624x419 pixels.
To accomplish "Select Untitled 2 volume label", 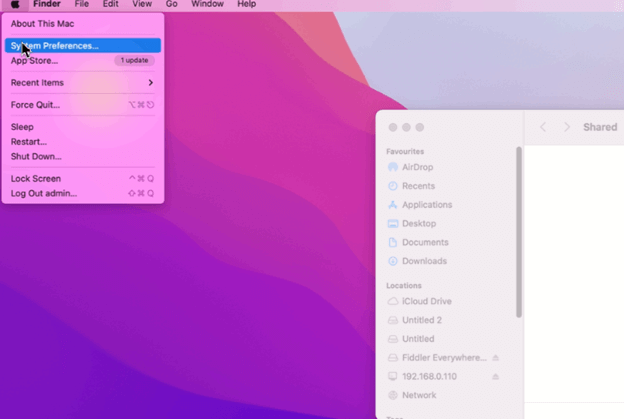I will [422, 320].
